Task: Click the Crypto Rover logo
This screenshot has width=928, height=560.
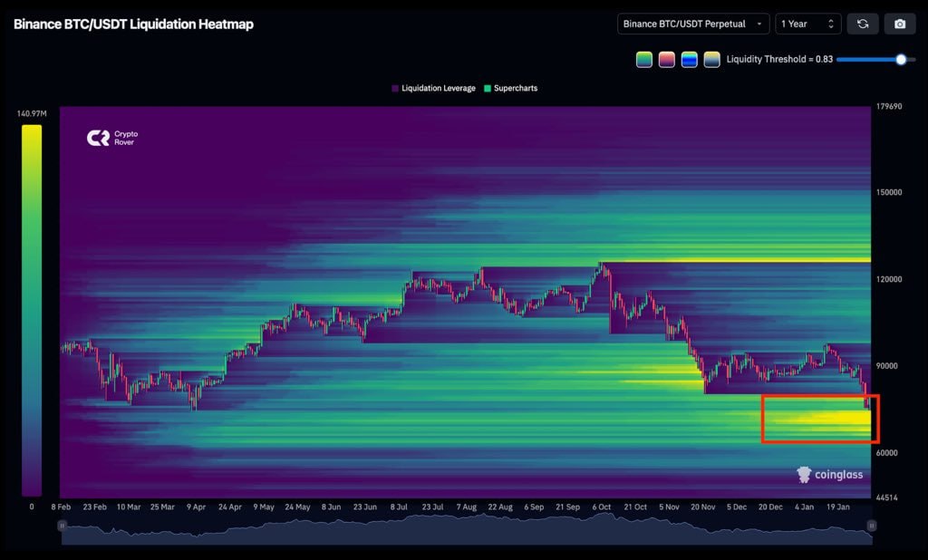Action: pos(111,138)
